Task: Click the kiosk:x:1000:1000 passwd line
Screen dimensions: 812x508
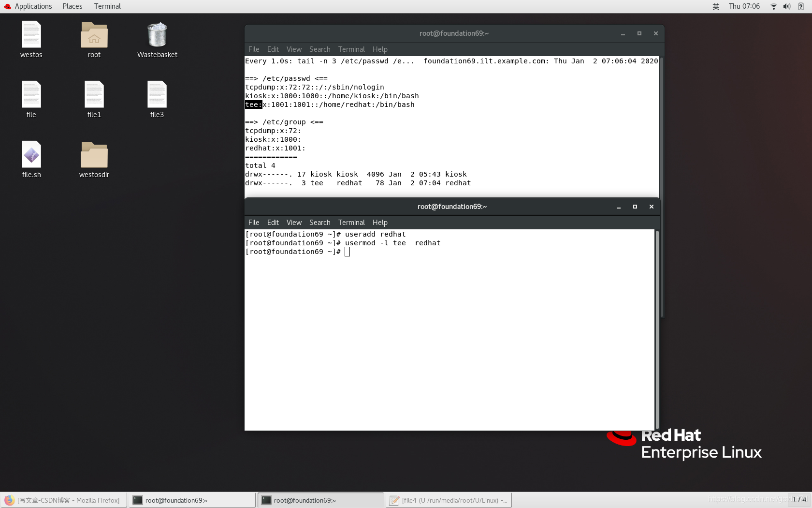Action: (x=332, y=96)
